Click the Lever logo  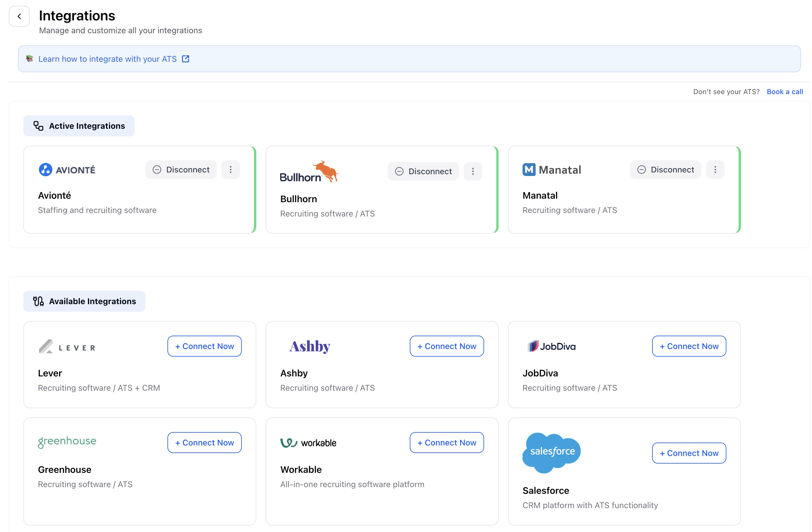67,347
